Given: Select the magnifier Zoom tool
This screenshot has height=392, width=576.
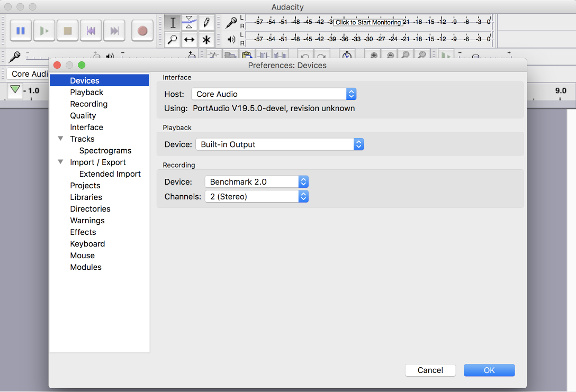Looking at the screenshot, I should (x=172, y=39).
